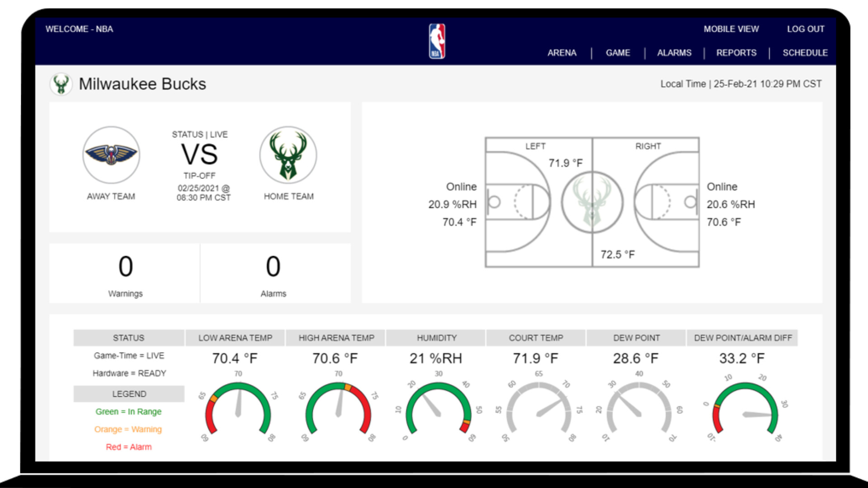Image resolution: width=868 pixels, height=488 pixels.
Task: Switch to Mobile View
Action: 731,29
